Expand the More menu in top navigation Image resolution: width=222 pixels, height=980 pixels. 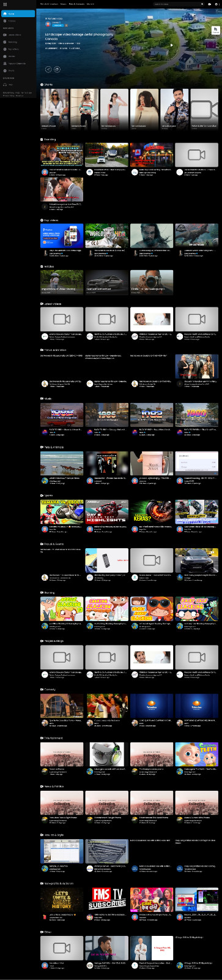pos(91,4)
